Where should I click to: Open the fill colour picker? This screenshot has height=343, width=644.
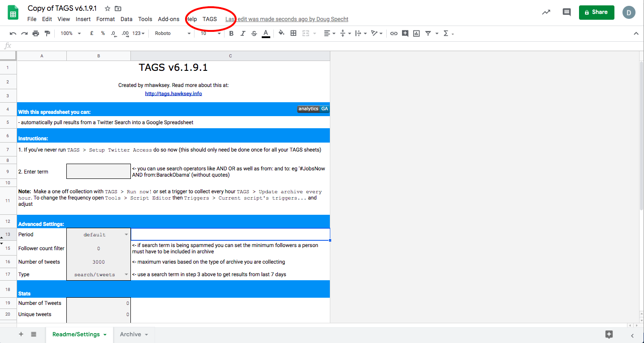tap(281, 33)
